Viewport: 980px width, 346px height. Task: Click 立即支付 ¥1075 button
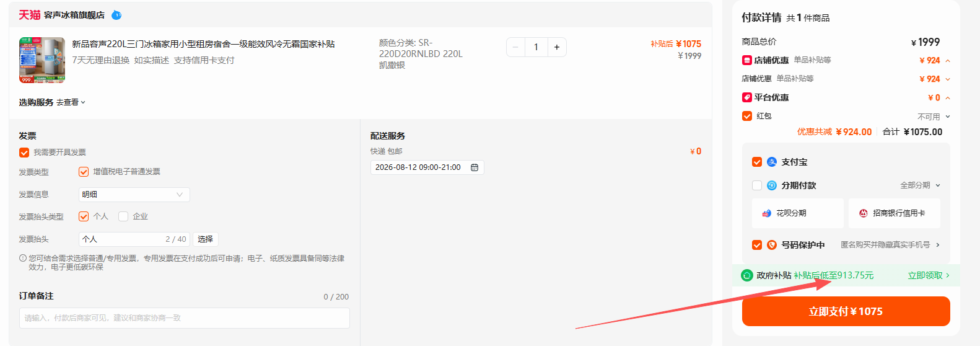[x=846, y=311]
